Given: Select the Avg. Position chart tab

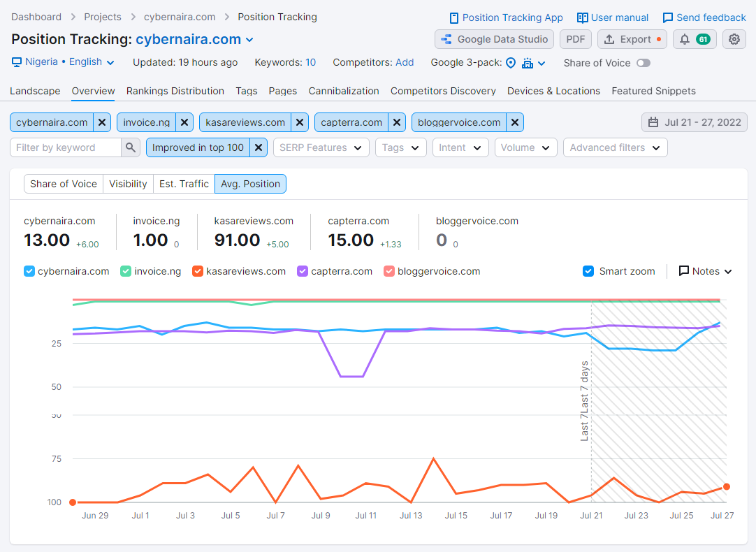Looking at the screenshot, I should click(x=250, y=184).
